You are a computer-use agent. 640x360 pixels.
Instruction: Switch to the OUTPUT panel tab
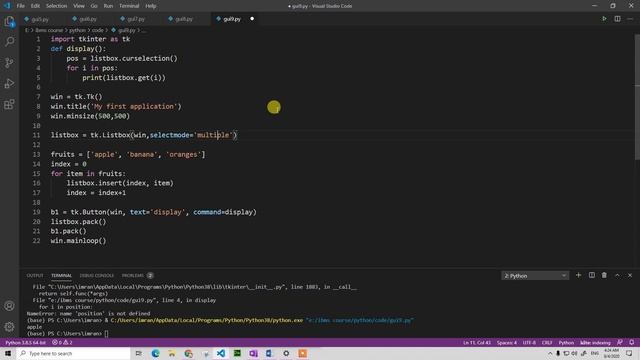[35, 276]
